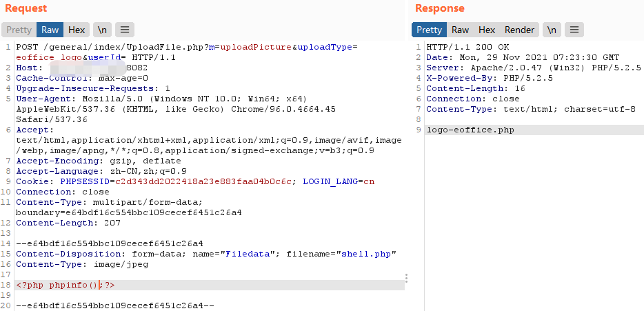The width and height of the screenshot is (644, 311).
Task: Toggle \n non-printable characters in Response panel
Action: click(552, 30)
